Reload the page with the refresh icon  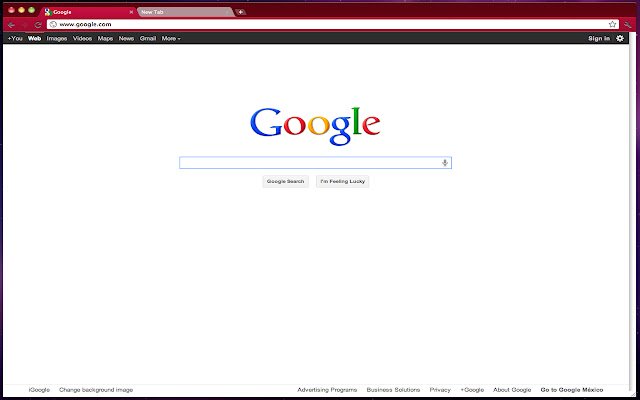(x=38, y=25)
